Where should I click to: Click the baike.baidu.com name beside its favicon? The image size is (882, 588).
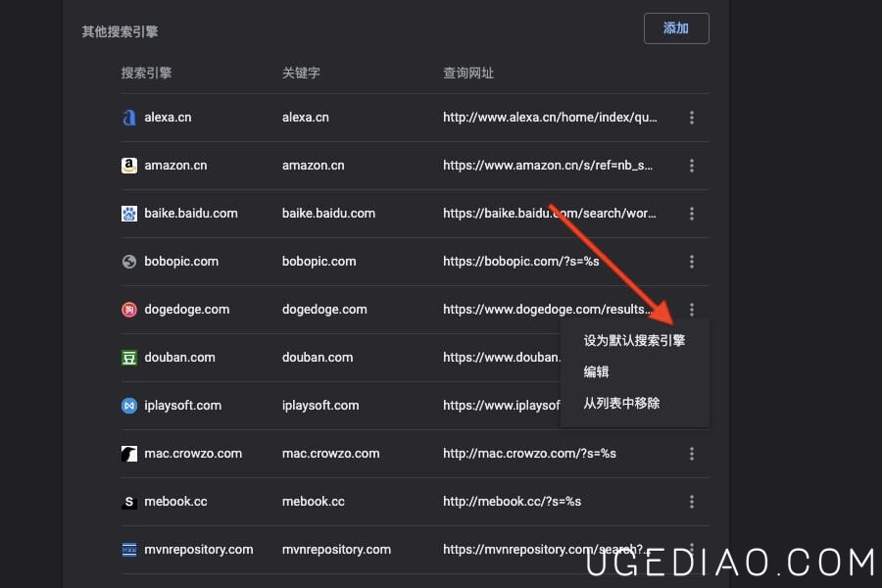(x=191, y=214)
